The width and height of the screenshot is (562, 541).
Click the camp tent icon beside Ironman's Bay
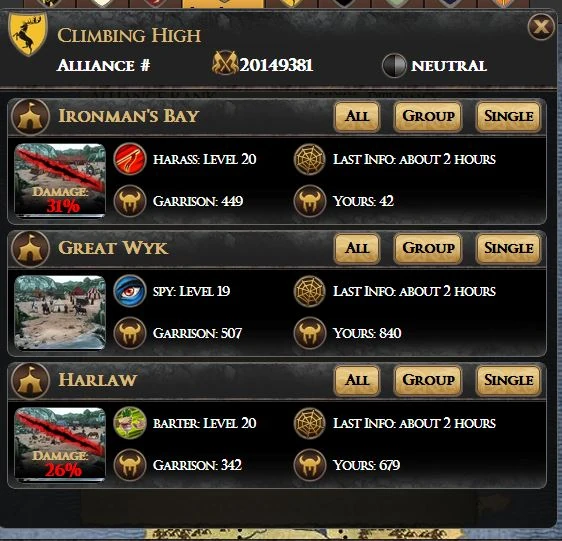coord(30,117)
